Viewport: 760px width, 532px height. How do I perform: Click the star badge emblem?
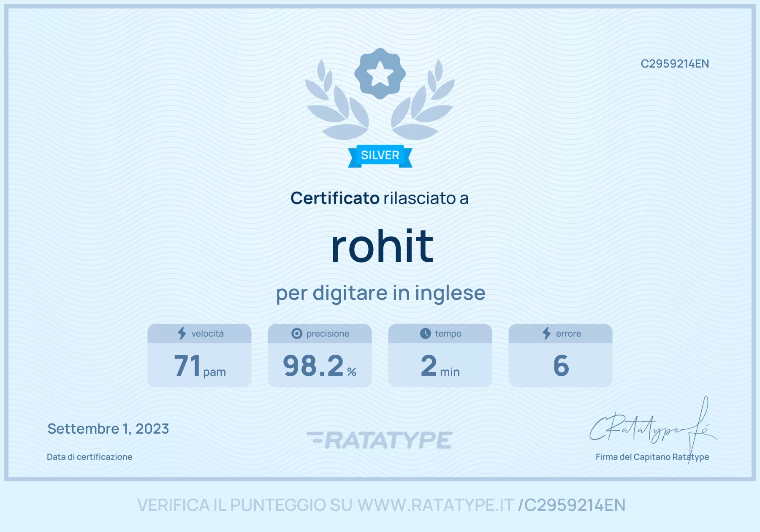pos(380,73)
